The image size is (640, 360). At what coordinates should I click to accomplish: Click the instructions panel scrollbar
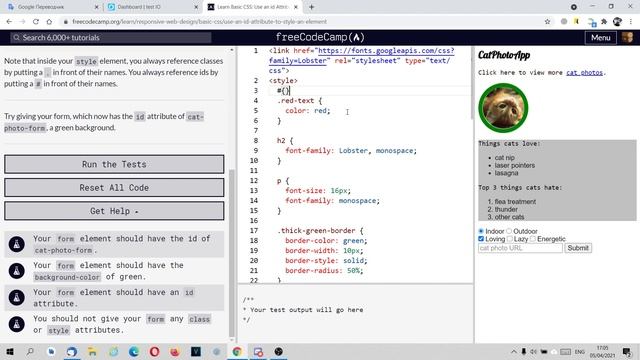pos(232,253)
